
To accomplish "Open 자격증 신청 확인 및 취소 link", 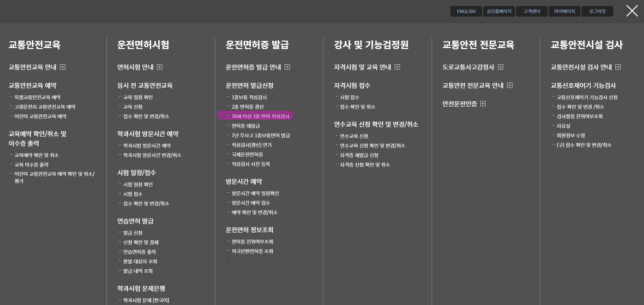I will 365,165.
